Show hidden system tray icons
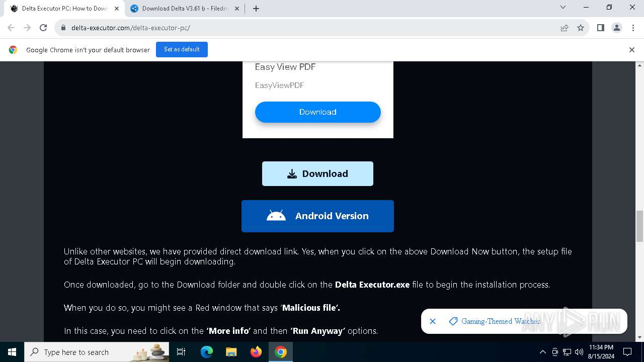The width and height of the screenshot is (644, 362). point(543,352)
